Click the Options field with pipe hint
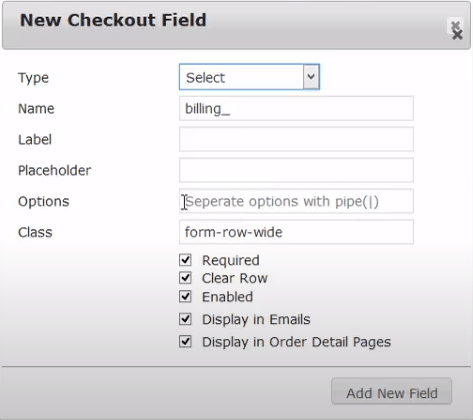 296,201
